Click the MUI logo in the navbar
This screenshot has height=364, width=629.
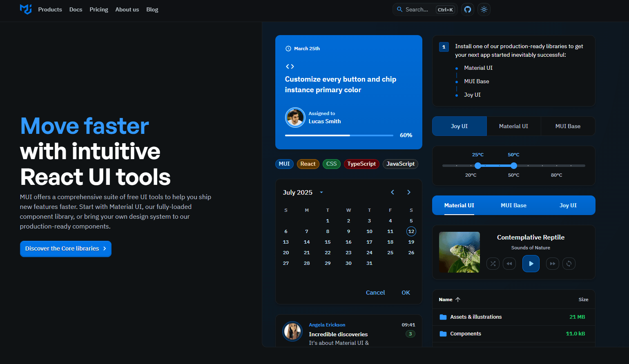coord(25,9)
